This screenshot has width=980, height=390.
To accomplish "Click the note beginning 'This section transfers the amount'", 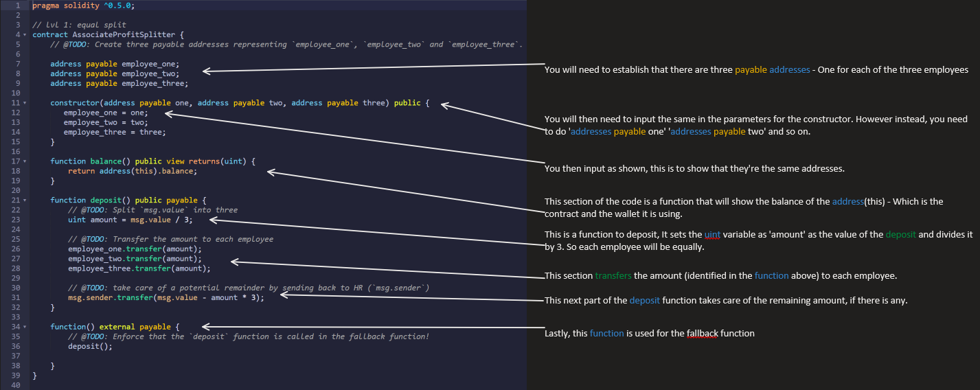I will [x=720, y=275].
